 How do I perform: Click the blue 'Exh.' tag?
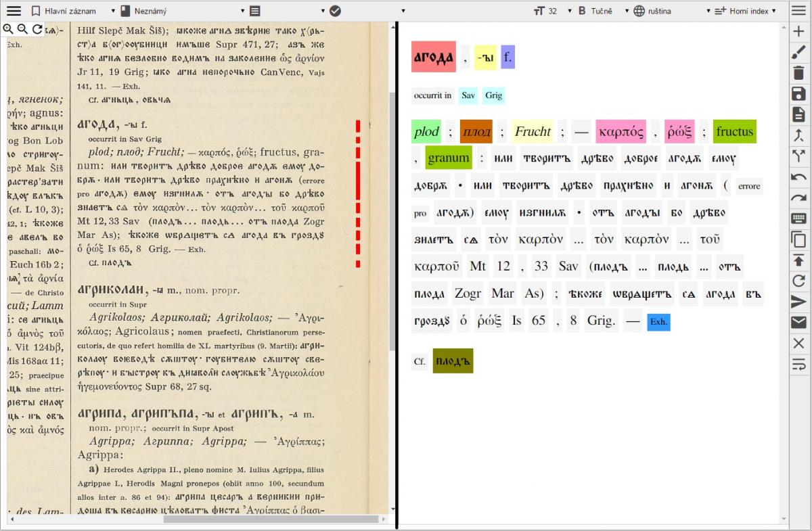658,322
